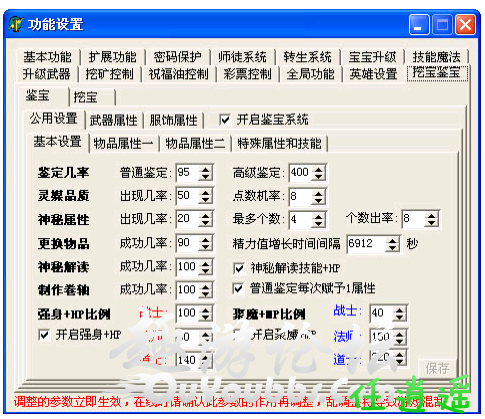
Task: Adjust 精力值增长时间间隔 spinner
Action: pos(393,244)
